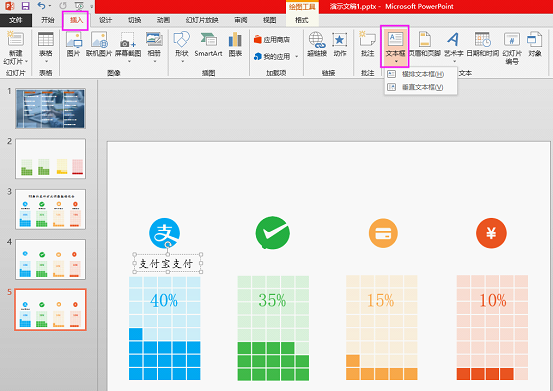Click the New Slide icon
Viewport: 553px width, 391px height.
tap(15, 39)
